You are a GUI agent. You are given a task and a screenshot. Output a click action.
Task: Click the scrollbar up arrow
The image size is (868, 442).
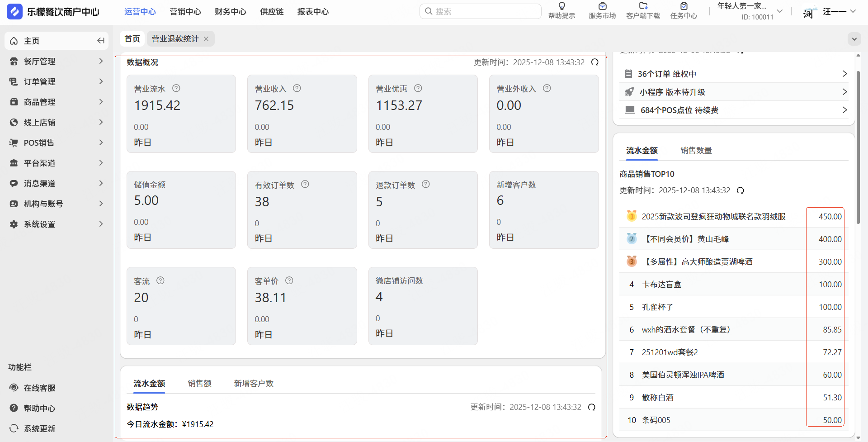(x=859, y=55)
